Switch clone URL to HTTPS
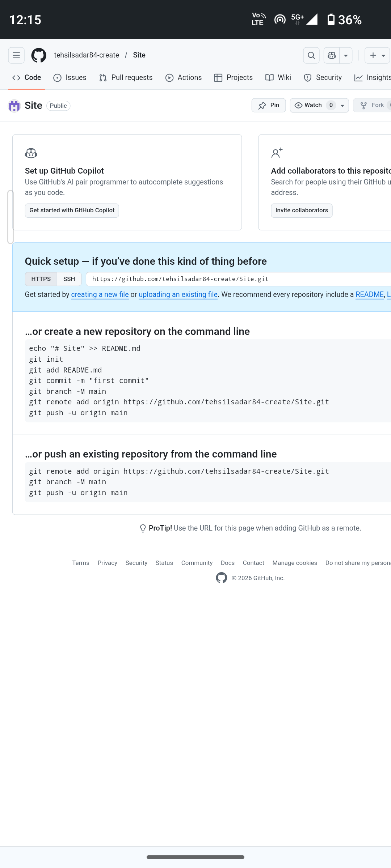The height and width of the screenshot is (868, 391). tap(41, 279)
